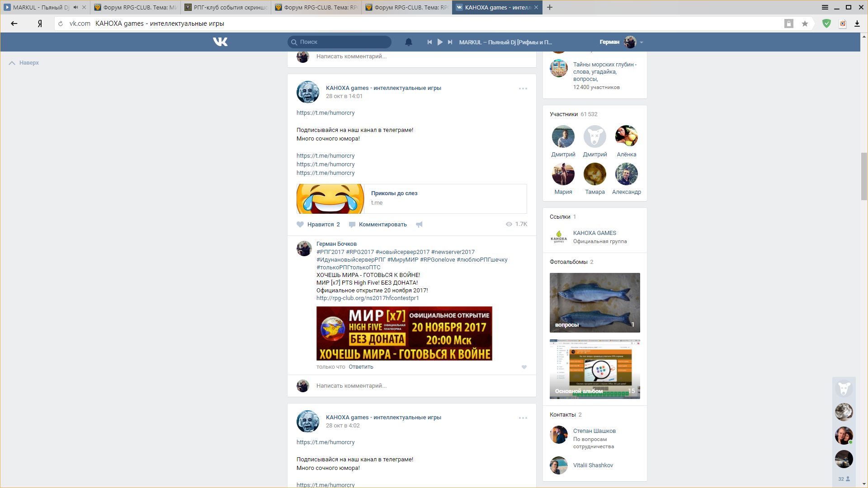Open the МИР x7 banner image
The width and height of the screenshot is (868, 488).
(404, 333)
